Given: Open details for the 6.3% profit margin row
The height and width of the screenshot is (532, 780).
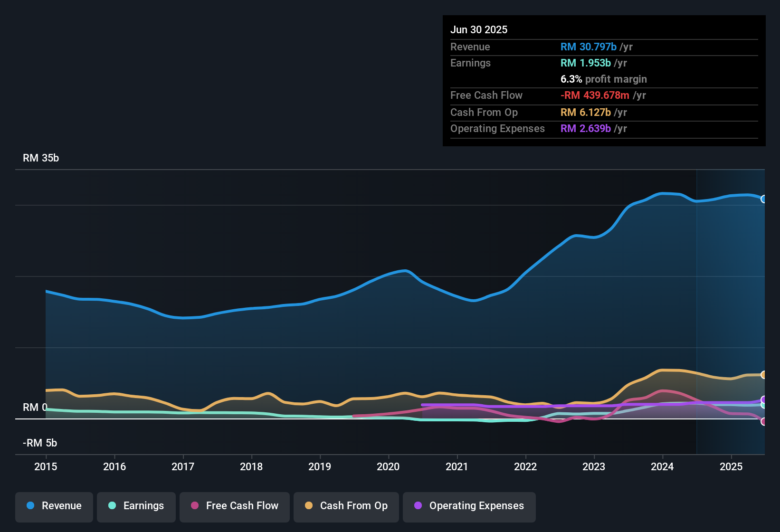Looking at the screenshot, I should click(604, 79).
